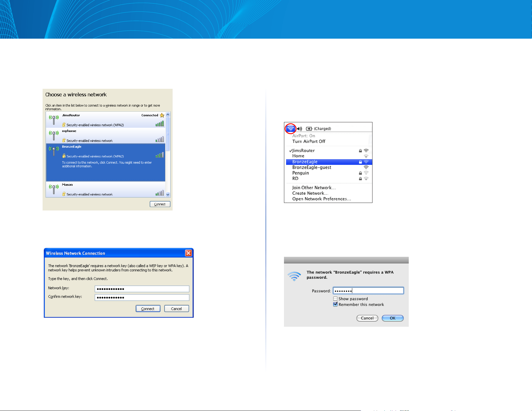Click the signal bars for myhome network
This screenshot has height=411, width=532.
[160, 139]
